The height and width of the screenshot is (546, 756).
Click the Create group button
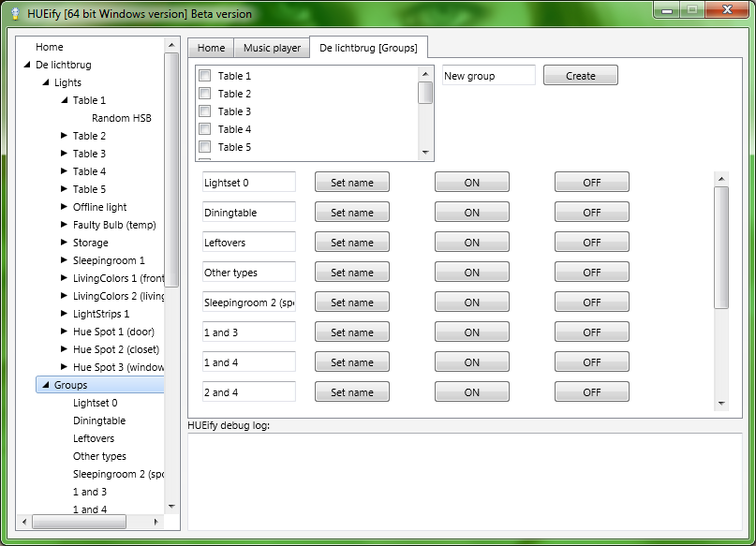[581, 76]
